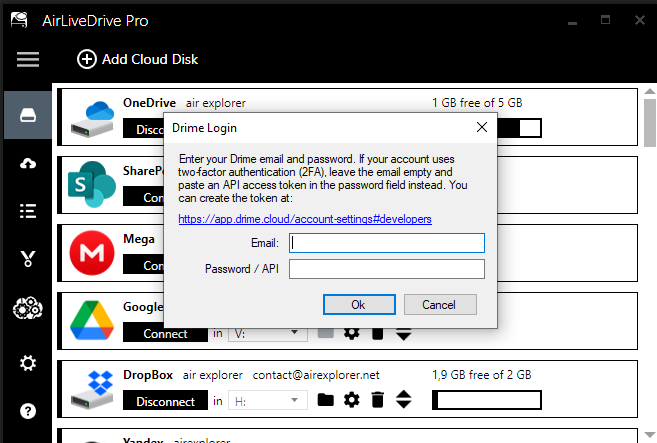
Task: Open Google Drive disk settings gear
Action: click(352, 334)
